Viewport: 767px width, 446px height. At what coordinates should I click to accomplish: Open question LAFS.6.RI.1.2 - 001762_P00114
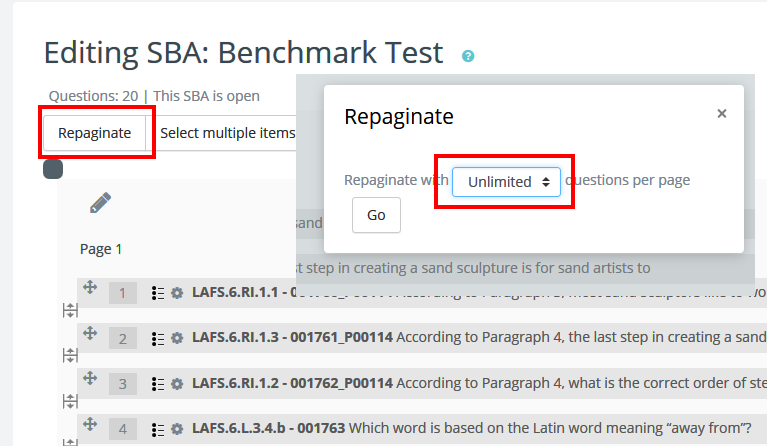pos(292,383)
